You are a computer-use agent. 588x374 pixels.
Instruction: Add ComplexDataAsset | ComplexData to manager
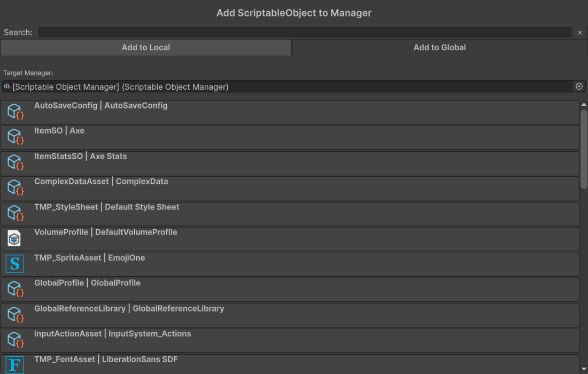tap(289, 188)
